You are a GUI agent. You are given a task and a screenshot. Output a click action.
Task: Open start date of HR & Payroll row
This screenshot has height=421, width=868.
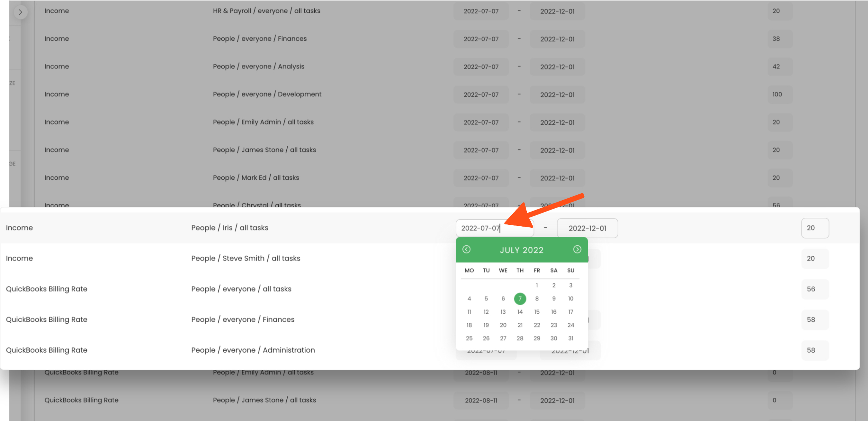(481, 11)
